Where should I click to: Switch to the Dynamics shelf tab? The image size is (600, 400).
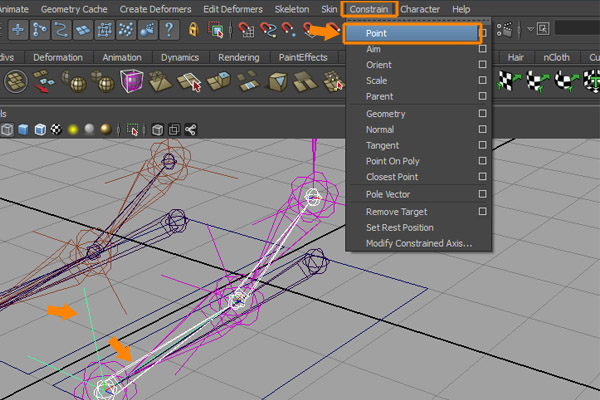[x=180, y=57]
